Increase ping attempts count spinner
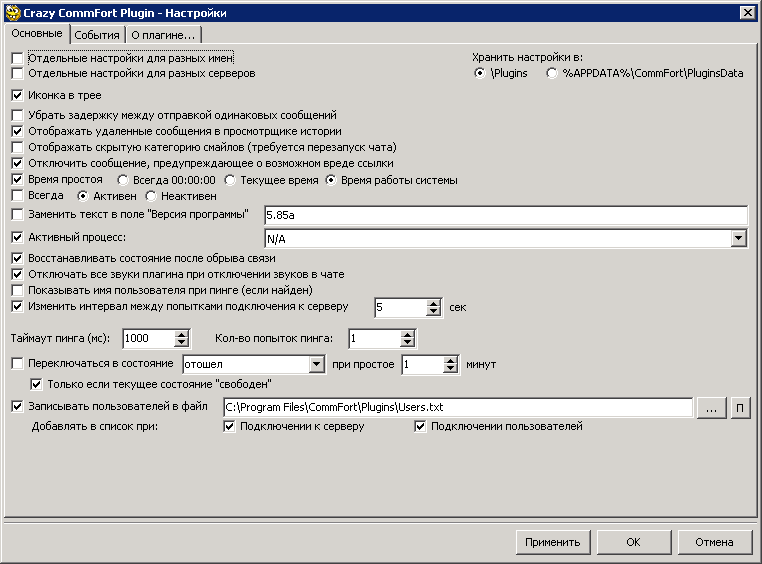This screenshot has width=762, height=564. click(x=407, y=334)
